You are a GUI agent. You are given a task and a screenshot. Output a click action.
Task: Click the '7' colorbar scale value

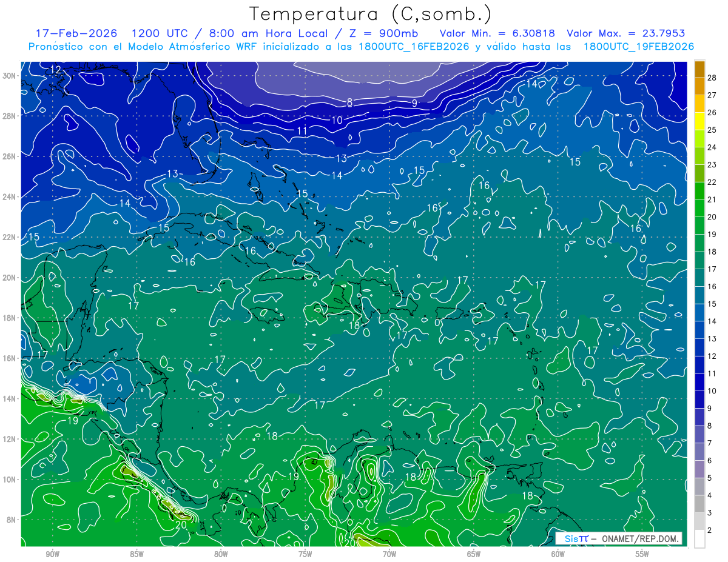point(710,443)
